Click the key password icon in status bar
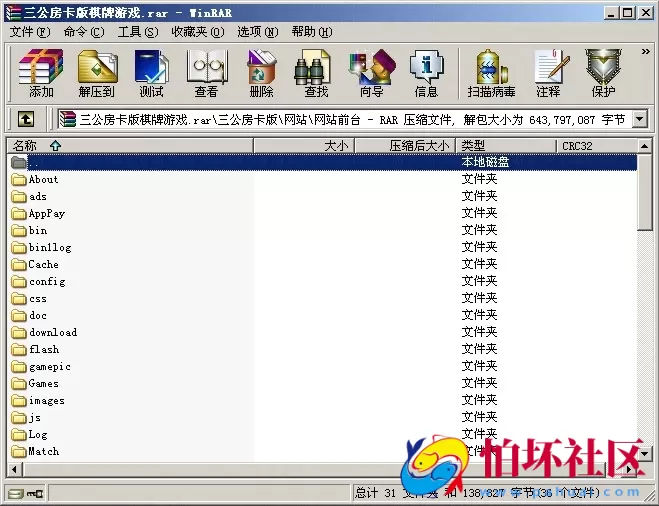 click(35, 493)
